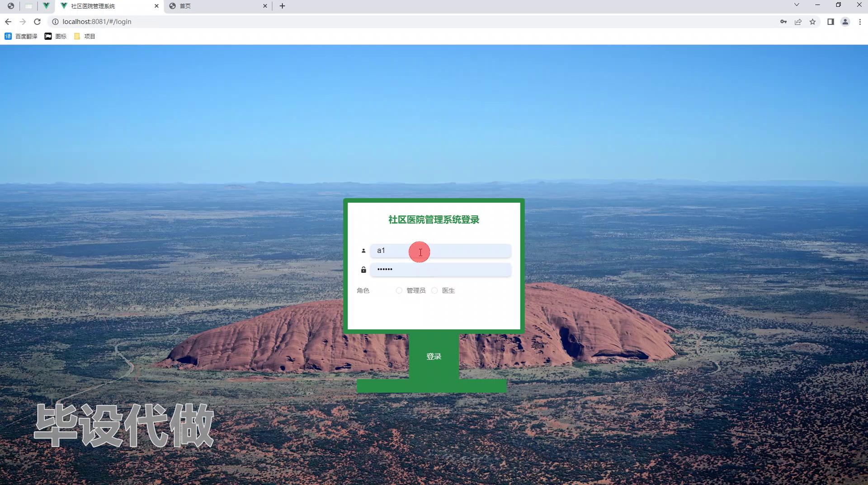Click the browser forward arrow

coord(23,22)
